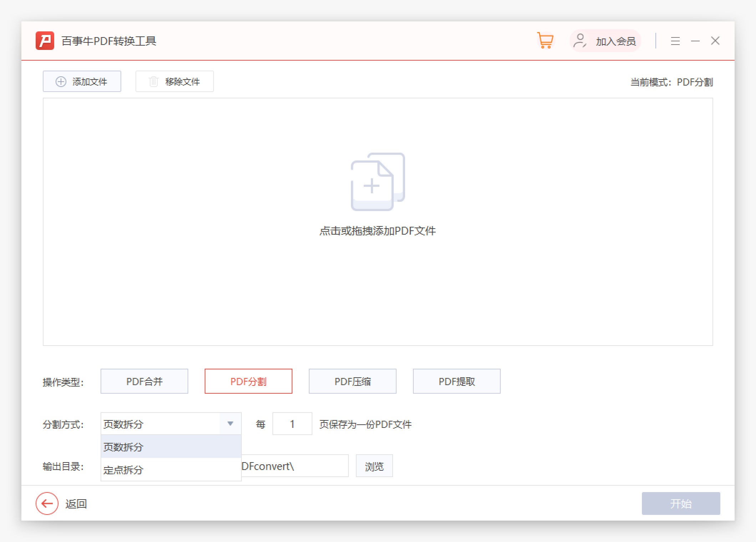Click the user profile icon
This screenshot has height=542, width=756.
pyautogui.click(x=579, y=41)
